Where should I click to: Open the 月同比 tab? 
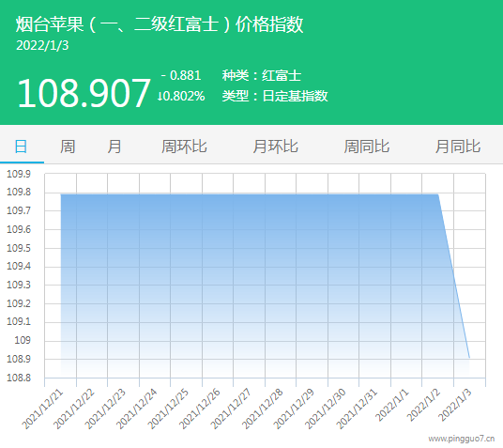tap(458, 147)
